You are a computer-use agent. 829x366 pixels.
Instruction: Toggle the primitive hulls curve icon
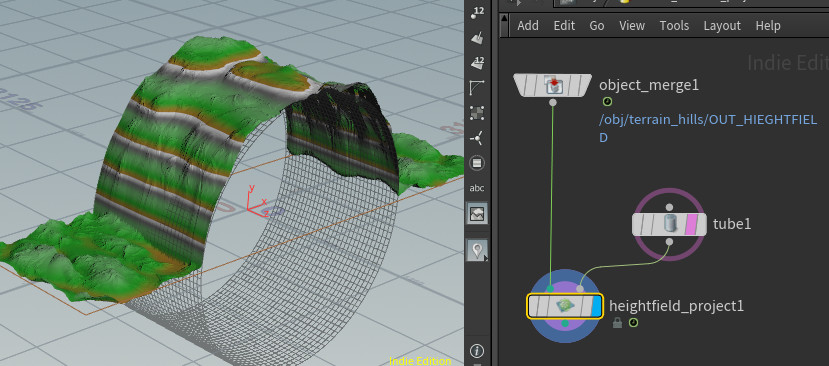point(477,87)
